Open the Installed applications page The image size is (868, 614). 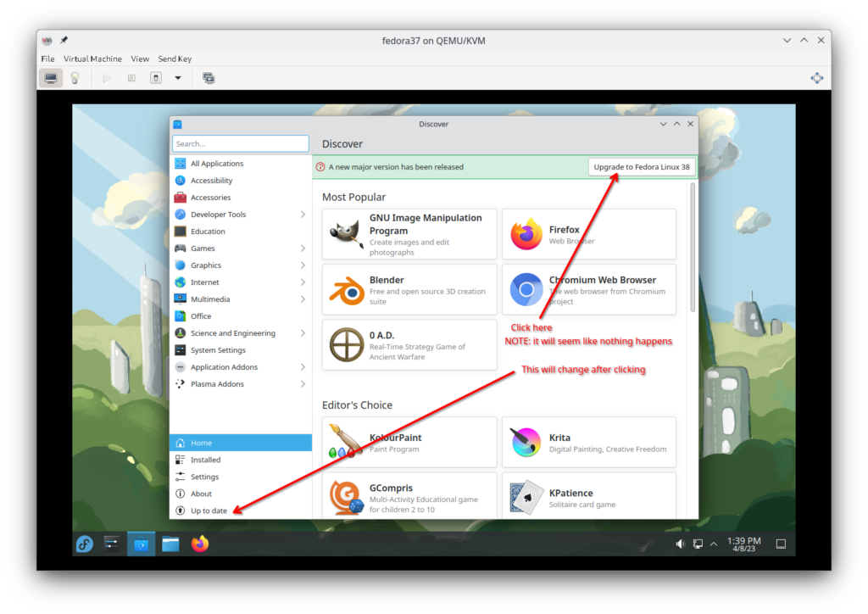pos(241,460)
